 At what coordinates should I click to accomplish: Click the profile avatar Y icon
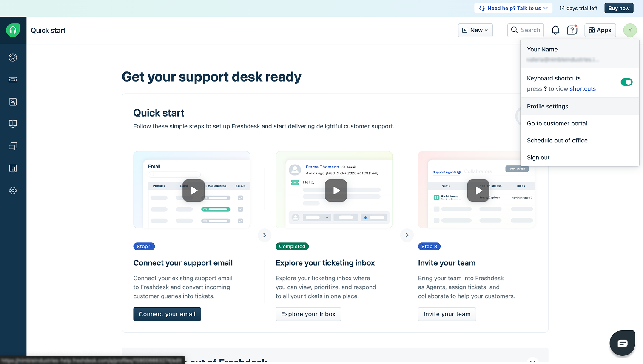click(630, 30)
